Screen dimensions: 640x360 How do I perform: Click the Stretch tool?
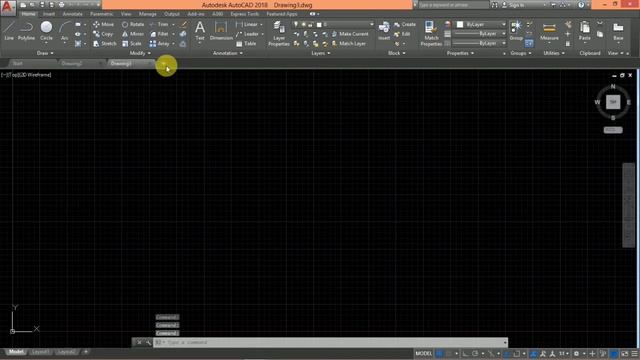104,44
